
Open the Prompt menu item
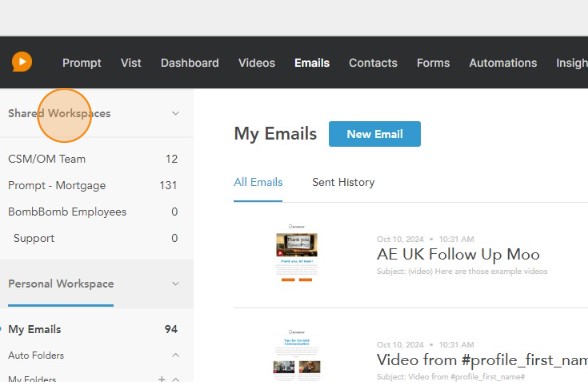tap(82, 63)
